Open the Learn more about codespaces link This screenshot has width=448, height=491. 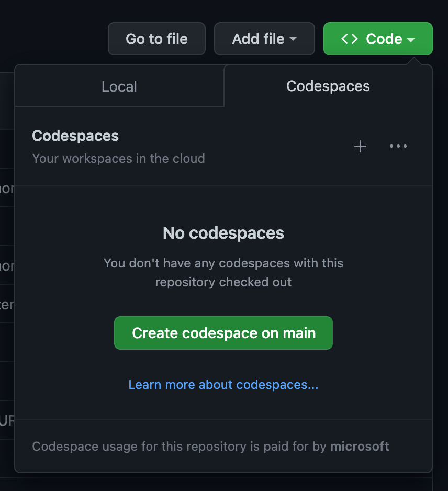pyautogui.click(x=223, y=384)
